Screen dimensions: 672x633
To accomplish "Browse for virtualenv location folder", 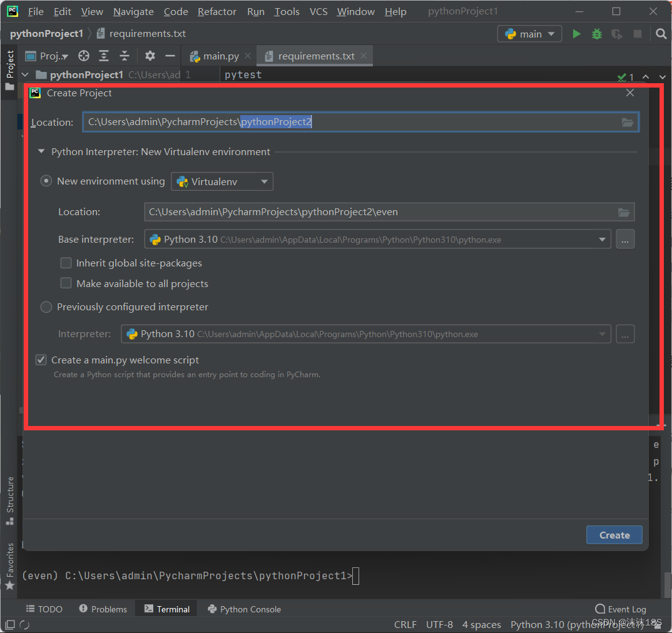I will (624, 212).
